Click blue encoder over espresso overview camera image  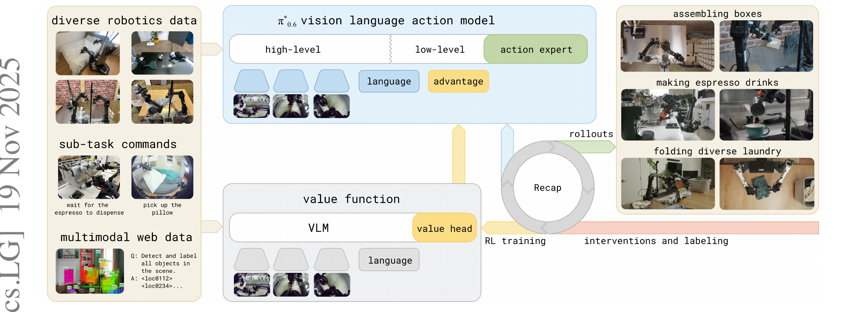252,81
